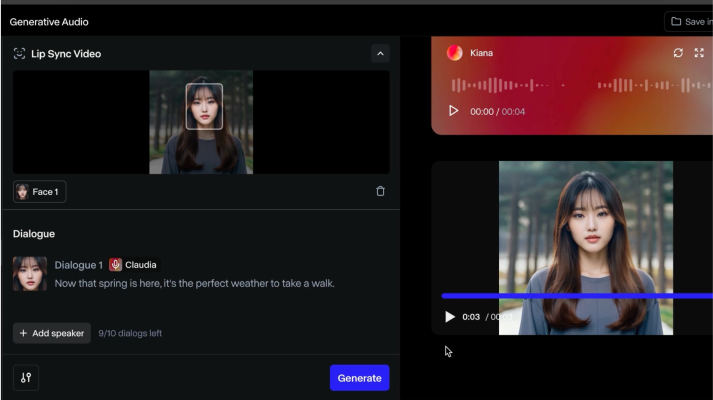Image resolution: width=713 pixels, height=400 pixels.
Task: Play the generated lip sync video
Action: coord(450,317)
